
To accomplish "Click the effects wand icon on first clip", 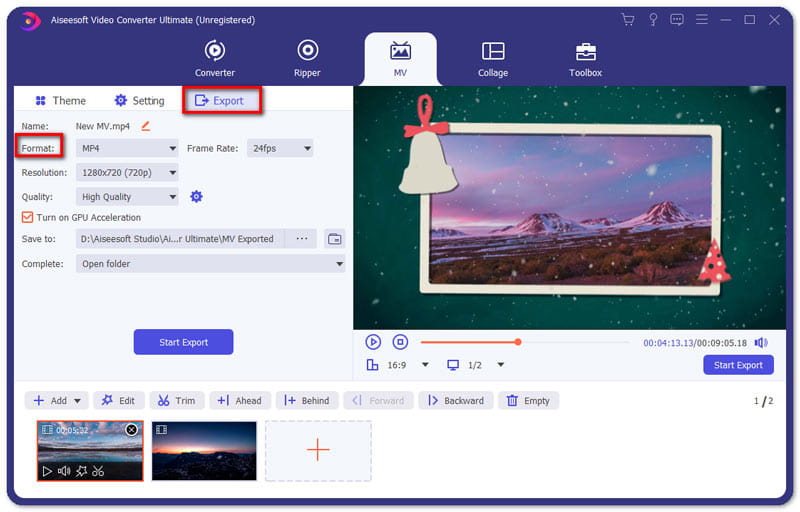I will (x=81, y=471).
